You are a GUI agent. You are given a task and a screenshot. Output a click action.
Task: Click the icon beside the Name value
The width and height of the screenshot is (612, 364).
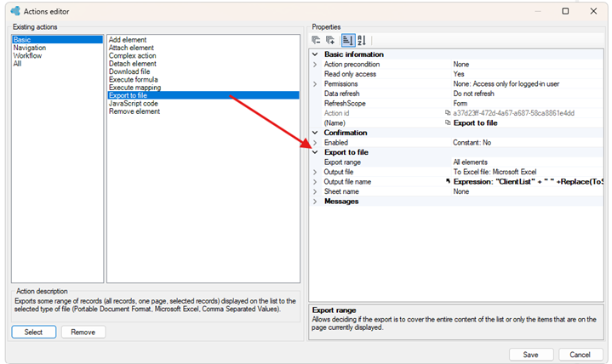tap(448, 122)
